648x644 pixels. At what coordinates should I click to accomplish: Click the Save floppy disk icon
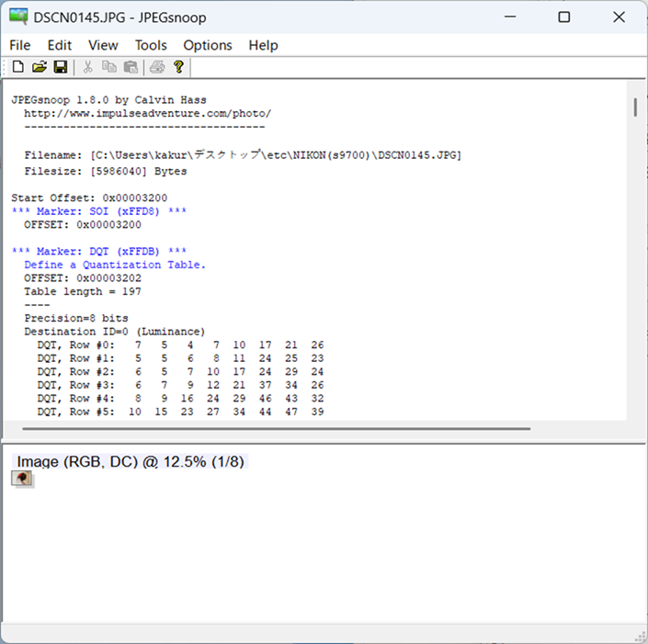pos(60,67)
